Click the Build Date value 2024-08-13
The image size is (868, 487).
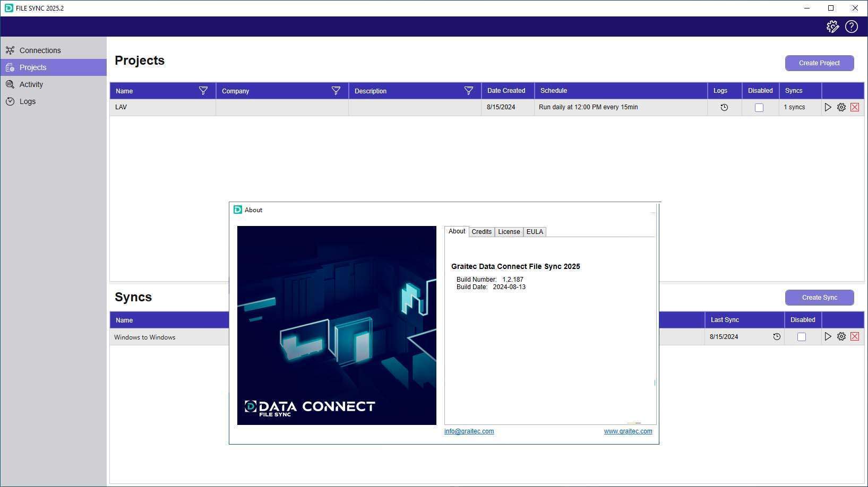(x=509, y=287)
